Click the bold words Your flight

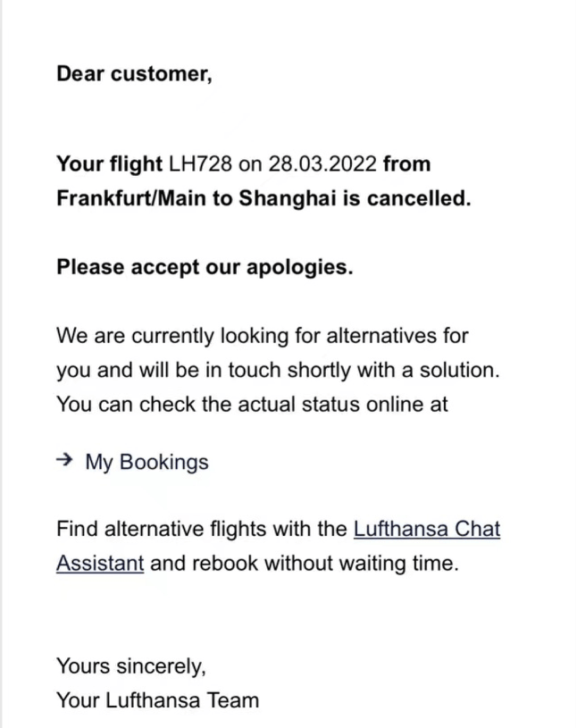click(109, 163)
